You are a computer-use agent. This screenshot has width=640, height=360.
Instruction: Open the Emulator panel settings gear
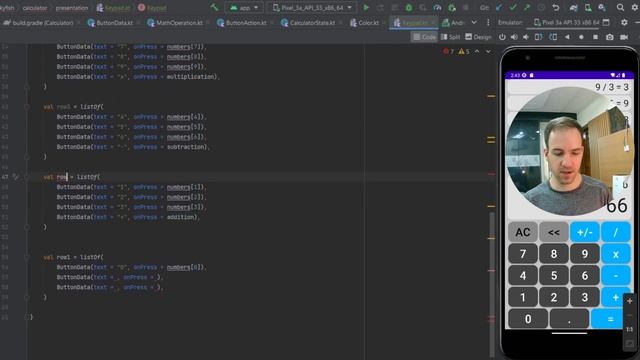[x=624, y=22]
